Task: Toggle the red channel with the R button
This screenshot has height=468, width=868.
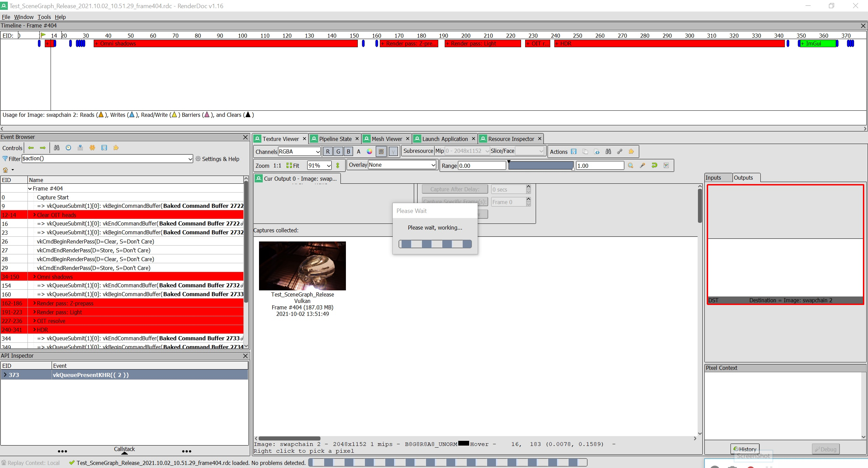Action: coord(328,151)
